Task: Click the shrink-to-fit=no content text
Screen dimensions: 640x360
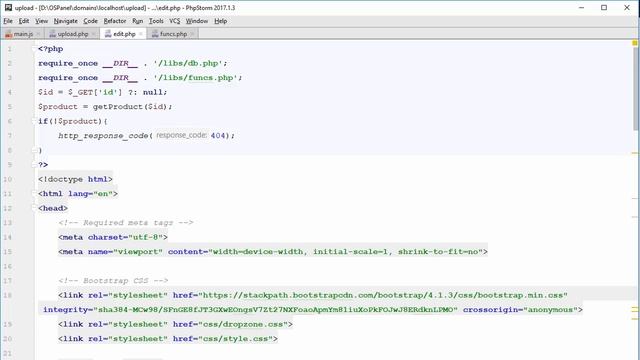Action: point(438,252)
